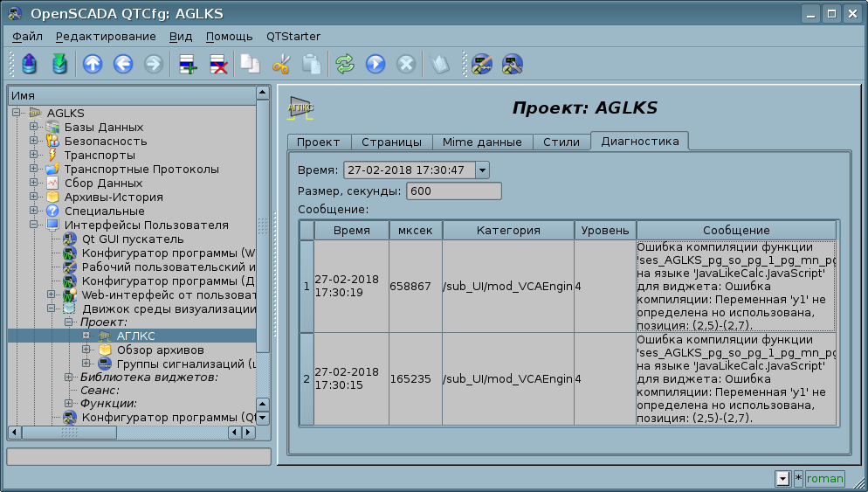Viewport: 868px width, 492px height.
Task: Open the Файл menu
Action: click(27, 37)
